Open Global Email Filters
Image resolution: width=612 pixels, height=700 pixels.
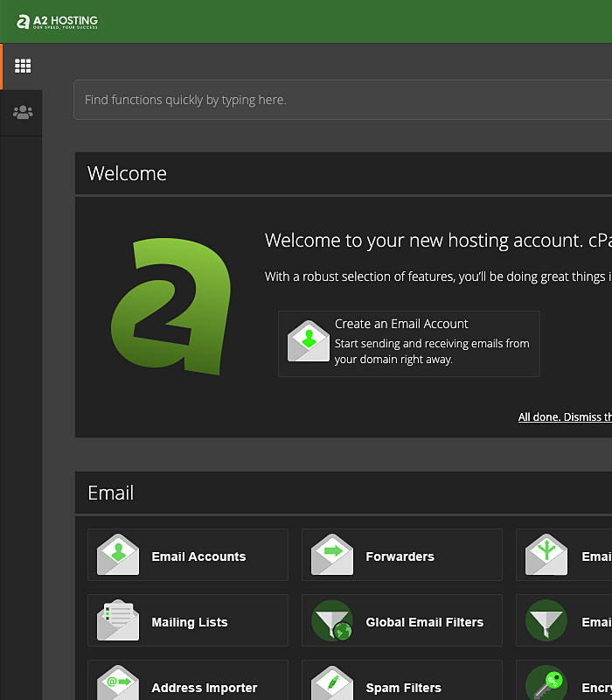click(425, 622)
